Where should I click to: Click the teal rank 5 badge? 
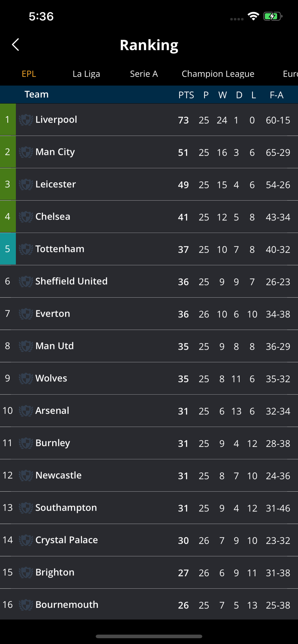point(8,249)
